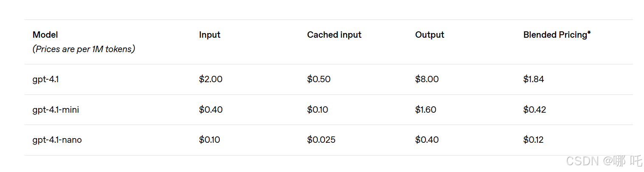
Task: Click the $8.00 output price
Action: [x=427, y=79]
